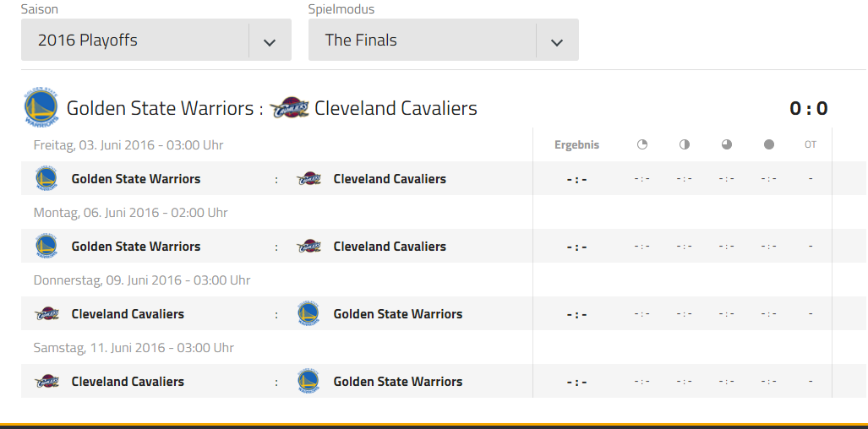
Task: Open Cleveland Cavaliers link in 09. Juni row
Action: tap(128, 314)
